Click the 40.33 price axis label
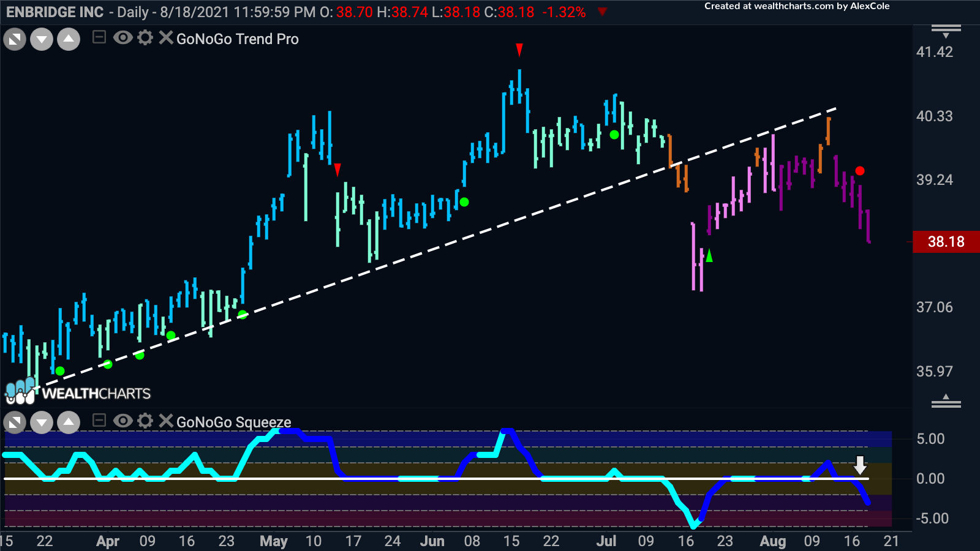This screenshot has height=551, width=980. (x=935, y=116)
